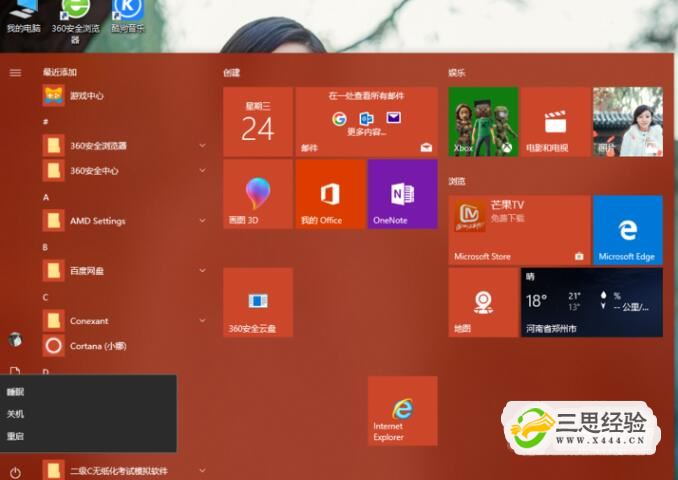678x480 pixels.
Task: Click the Outlook icon in the mail tile
Action: pos(367,118)
